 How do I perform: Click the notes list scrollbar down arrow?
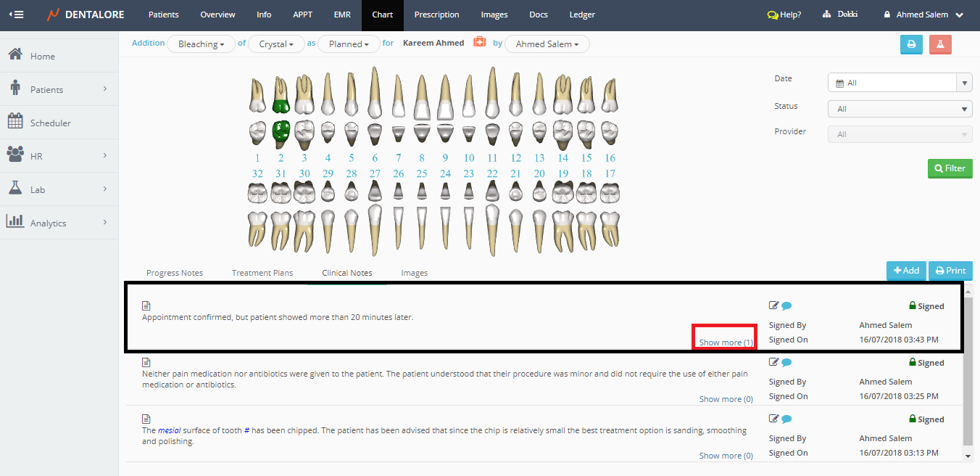pyautogui.click(x=968, y=456)
